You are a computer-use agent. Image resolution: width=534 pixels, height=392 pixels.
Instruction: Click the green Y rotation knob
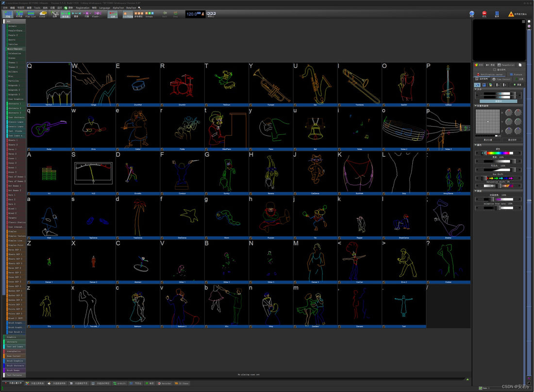(509, 122)
